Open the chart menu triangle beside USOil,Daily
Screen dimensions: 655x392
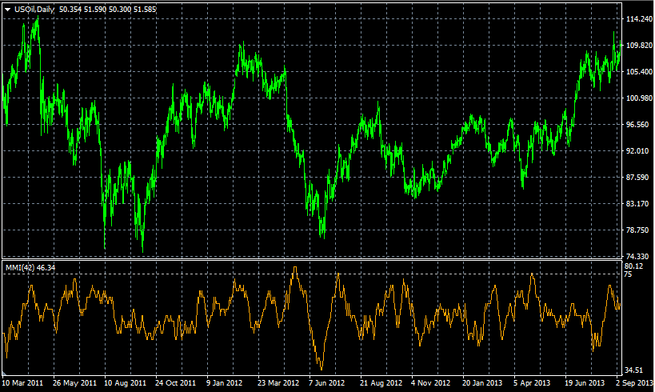(8, 9)
